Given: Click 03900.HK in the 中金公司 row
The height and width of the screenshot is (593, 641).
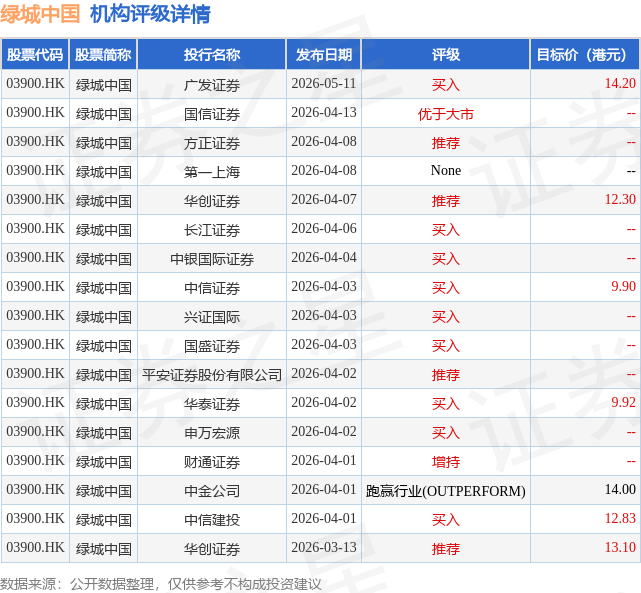Looking at the screenshot, I should (35, 490).
